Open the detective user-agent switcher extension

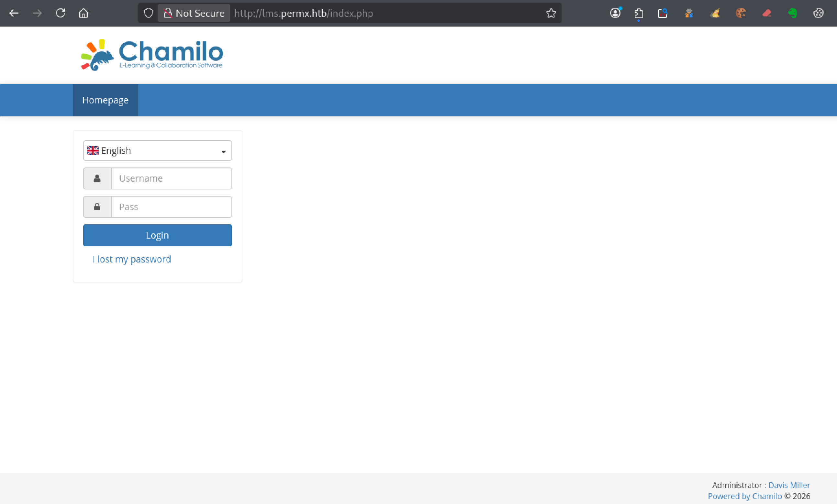point(689,13)
